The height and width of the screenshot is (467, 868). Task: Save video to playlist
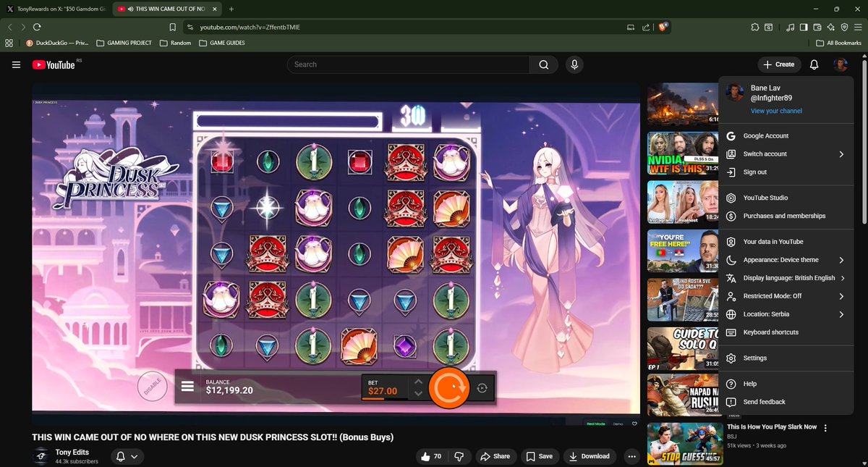tap(540, 456)
